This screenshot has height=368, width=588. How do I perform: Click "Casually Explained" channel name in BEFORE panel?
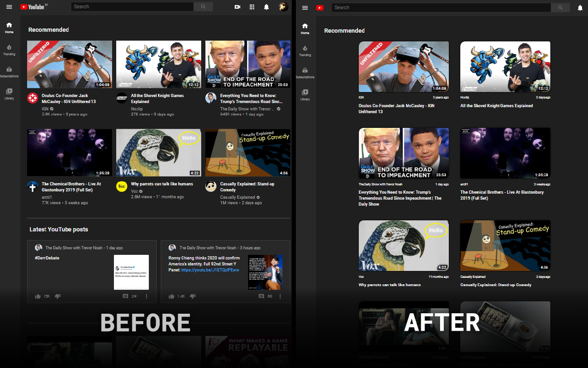pos(237,197)
